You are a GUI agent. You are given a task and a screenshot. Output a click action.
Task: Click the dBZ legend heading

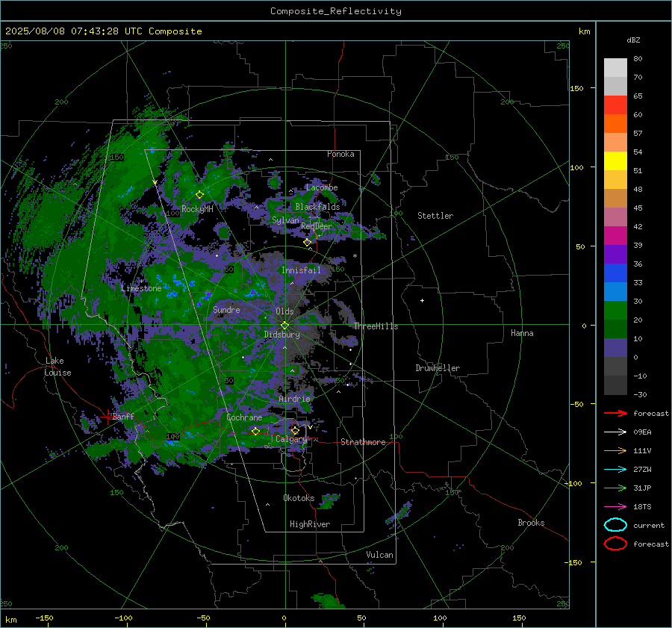coord(633,40)
